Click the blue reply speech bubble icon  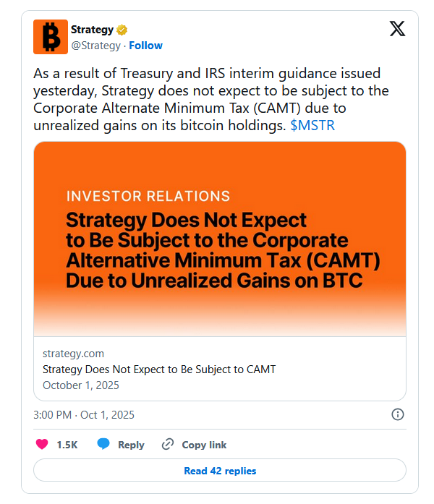(x=103, y=444)
